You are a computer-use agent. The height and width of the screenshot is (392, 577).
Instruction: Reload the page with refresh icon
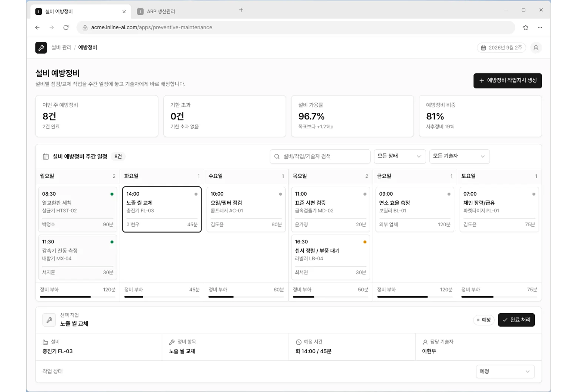(66, 27)
